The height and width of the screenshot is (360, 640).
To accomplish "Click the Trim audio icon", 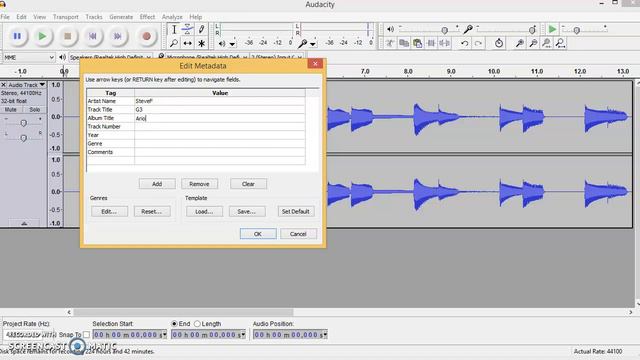I will click(431, 43).
